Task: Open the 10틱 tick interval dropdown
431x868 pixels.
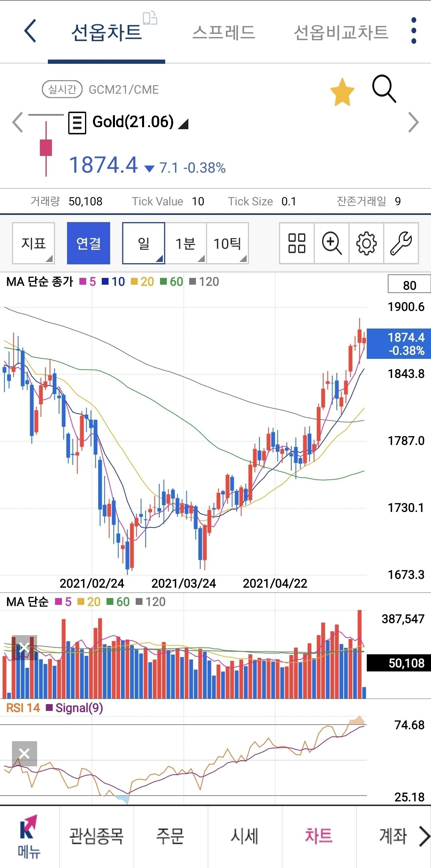Action: point(227,243)
